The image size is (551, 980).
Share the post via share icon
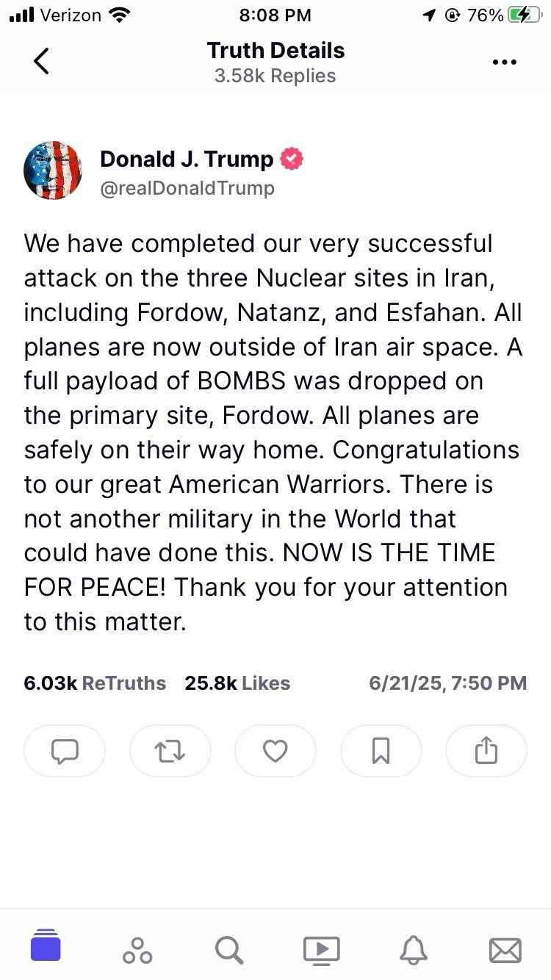(486, 751)
